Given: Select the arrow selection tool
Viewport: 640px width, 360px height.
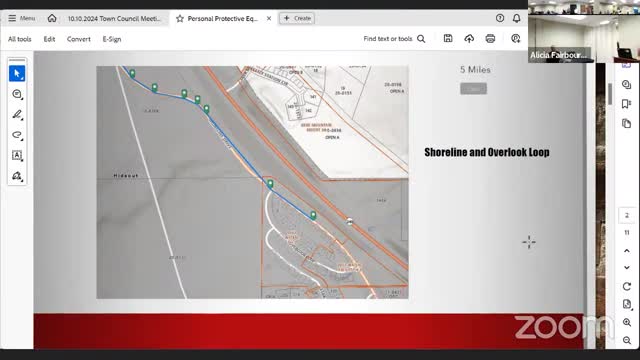Looking at the screenshot, I should coord(17,73).
